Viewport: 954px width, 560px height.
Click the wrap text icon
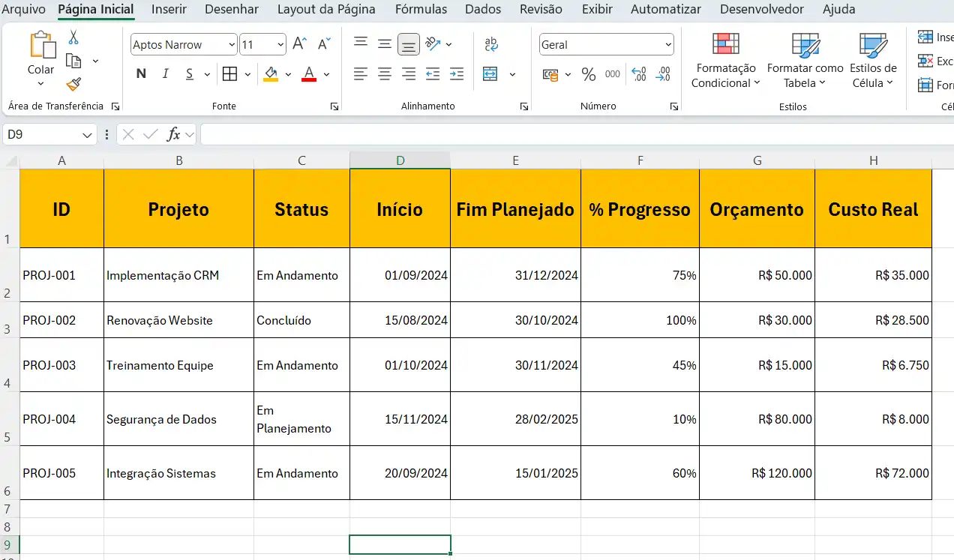[x=491, y=44]
